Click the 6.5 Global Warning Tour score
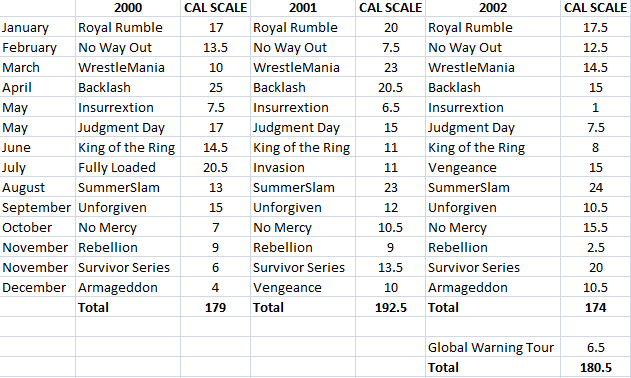The image size is (631, 378). pyautogui.click(x=596, y=347)
